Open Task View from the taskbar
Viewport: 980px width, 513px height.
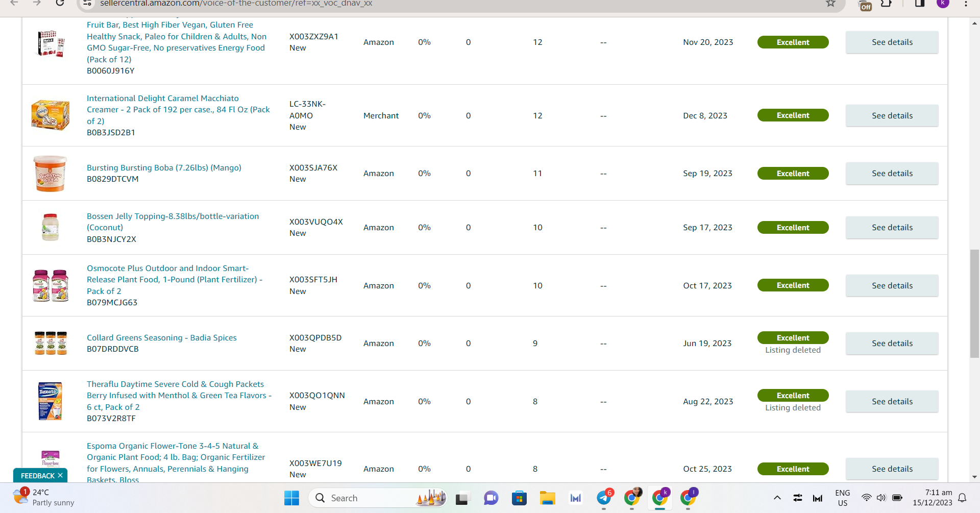(462, 498)
